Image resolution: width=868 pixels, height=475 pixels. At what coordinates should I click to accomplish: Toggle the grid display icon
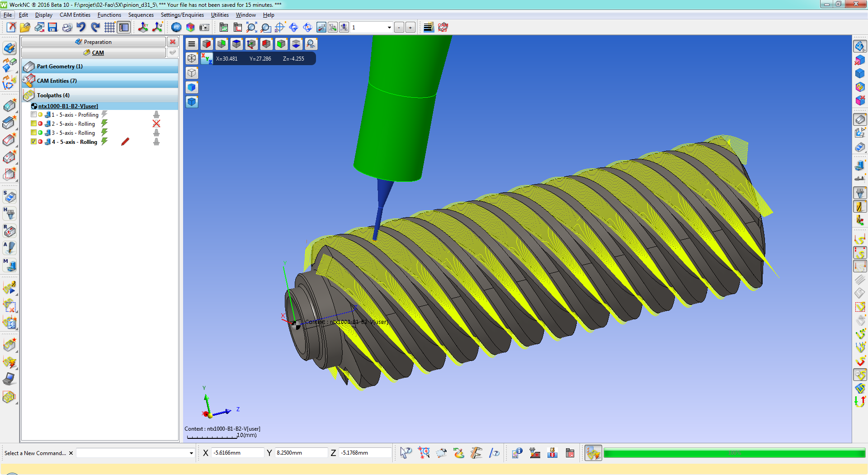pos(109,27)
